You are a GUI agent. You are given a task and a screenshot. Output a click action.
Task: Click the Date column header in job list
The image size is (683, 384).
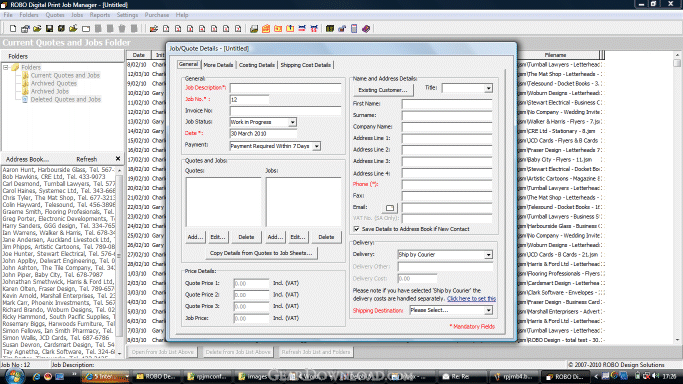(x=139, y=55)
